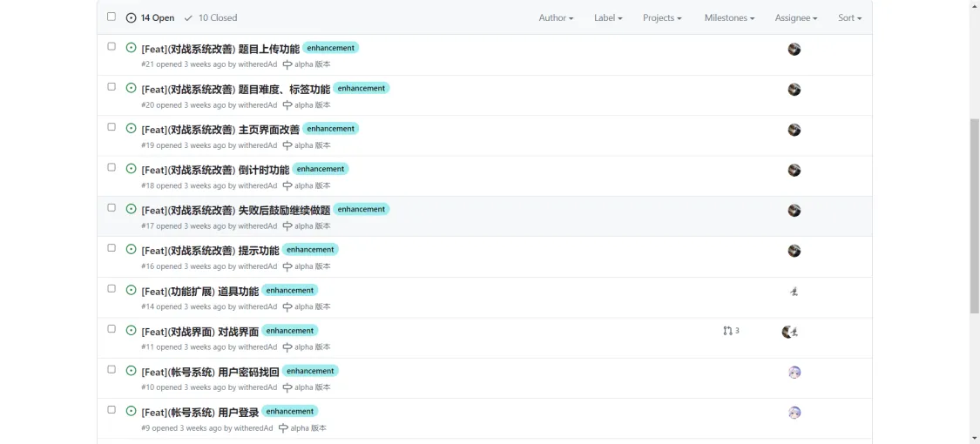This screenshot has height=444, width=980.
Task: Open issue titled 失败后鼓励继续做题
Action: point(235,210)
